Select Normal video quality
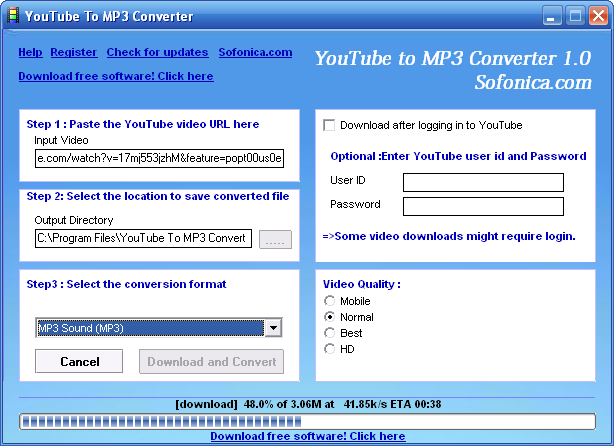The image size is (614, 446). [330, 316]
